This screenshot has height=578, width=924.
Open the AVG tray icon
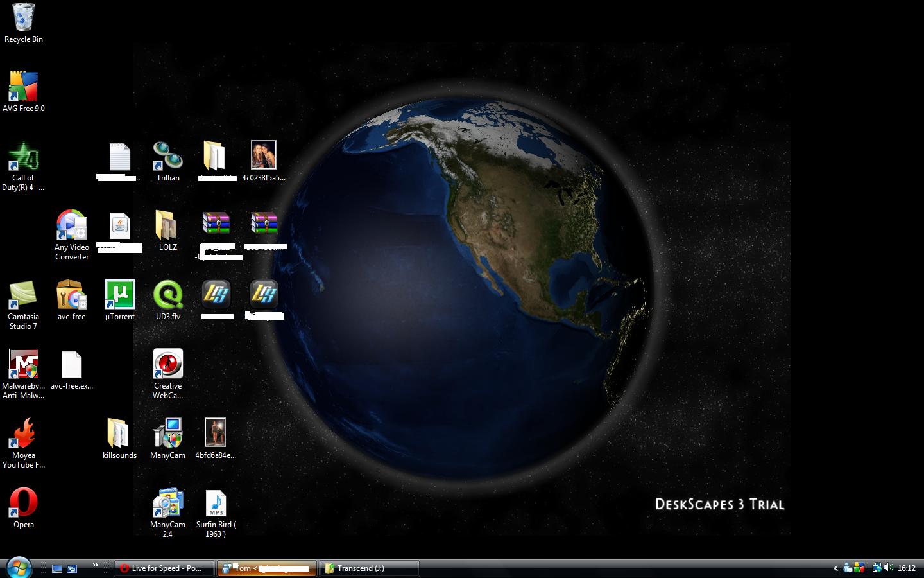click(x=859, y=568)
